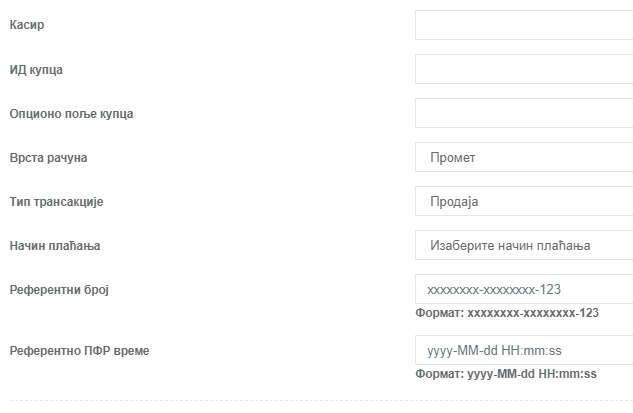Focus the Касир input field
Screen dimensions: 633x413
pos(524,25)
